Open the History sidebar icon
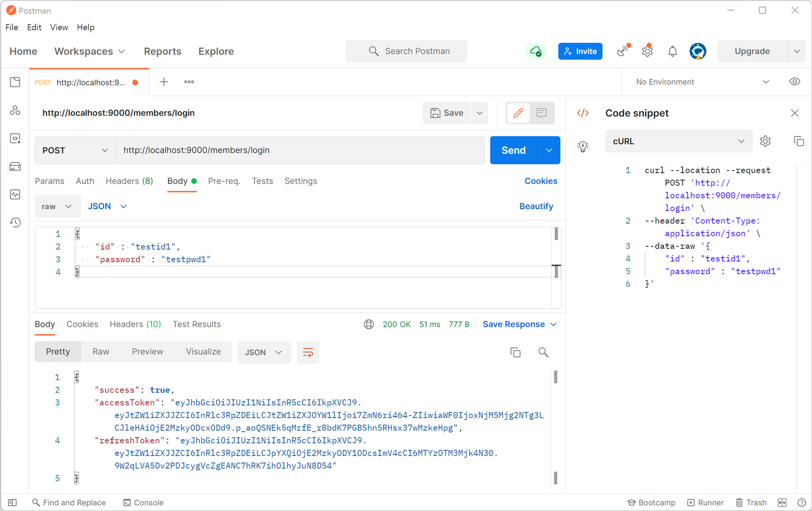This screenshot has width=812, height=511. click(x=15, y=222)
